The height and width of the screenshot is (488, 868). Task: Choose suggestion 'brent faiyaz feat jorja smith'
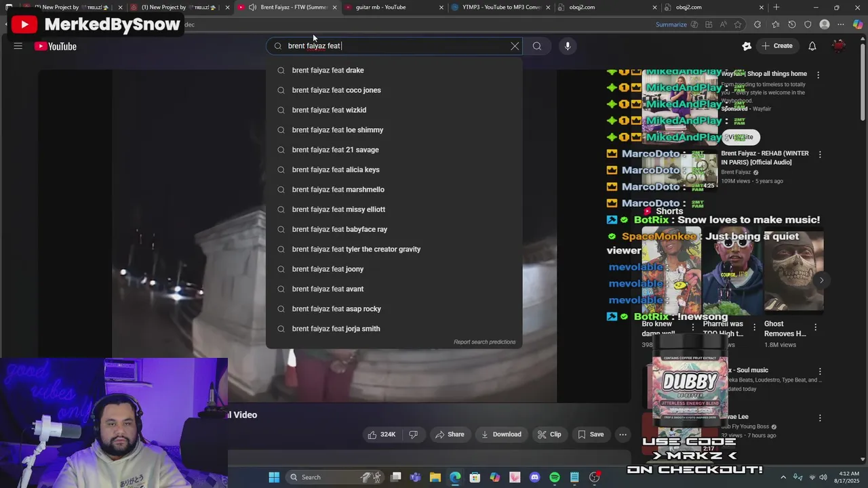[394, 329]
